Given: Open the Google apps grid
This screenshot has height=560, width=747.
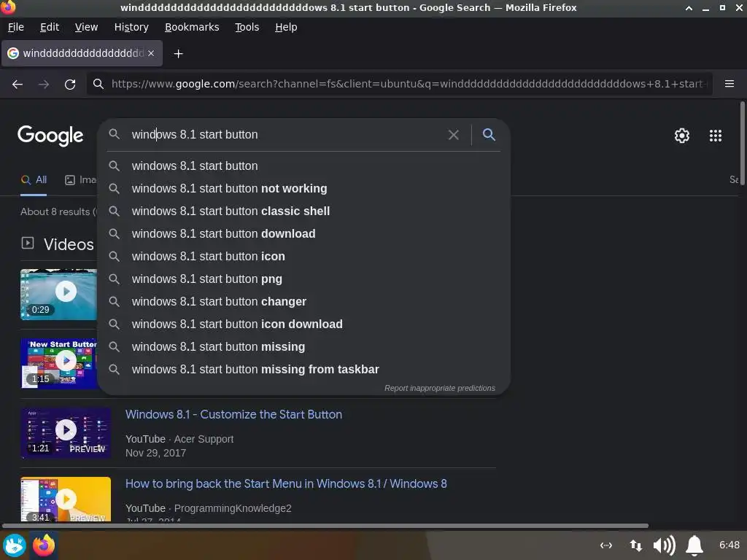Looking at the screenshot, I should click(715, 136).
